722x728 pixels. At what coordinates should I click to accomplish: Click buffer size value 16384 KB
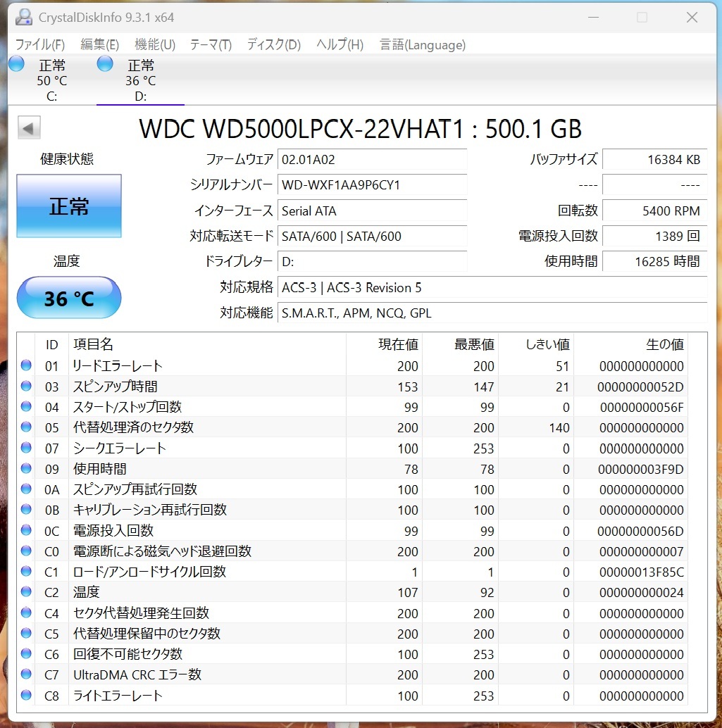pos(655,160)
